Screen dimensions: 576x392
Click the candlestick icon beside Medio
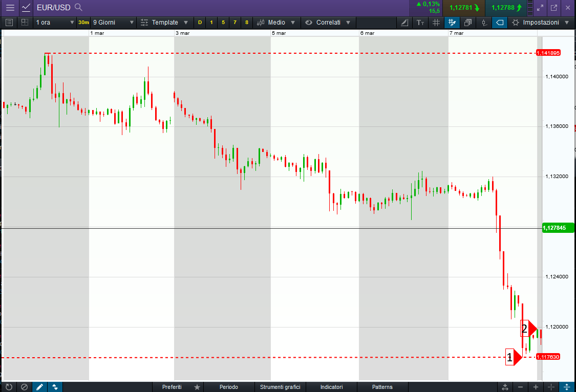[261, 23]
